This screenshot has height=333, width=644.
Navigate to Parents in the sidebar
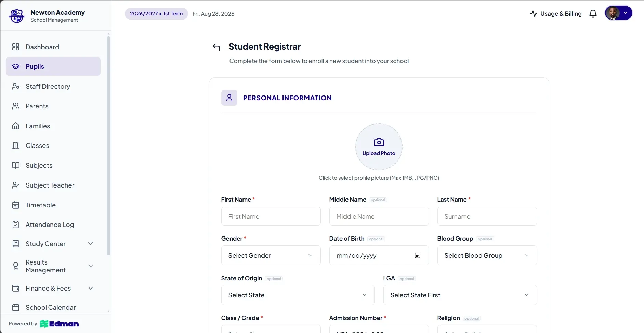point(53,106)
